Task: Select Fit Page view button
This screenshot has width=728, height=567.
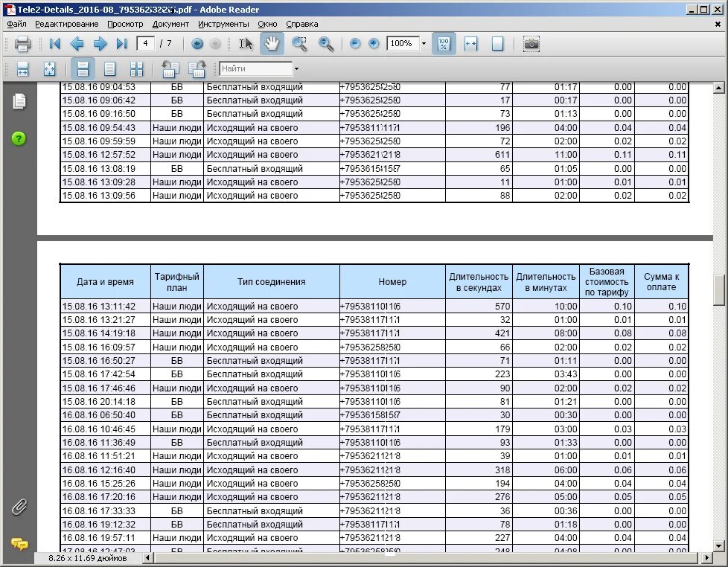Action: pyautogui.click(x=497, y=44)
